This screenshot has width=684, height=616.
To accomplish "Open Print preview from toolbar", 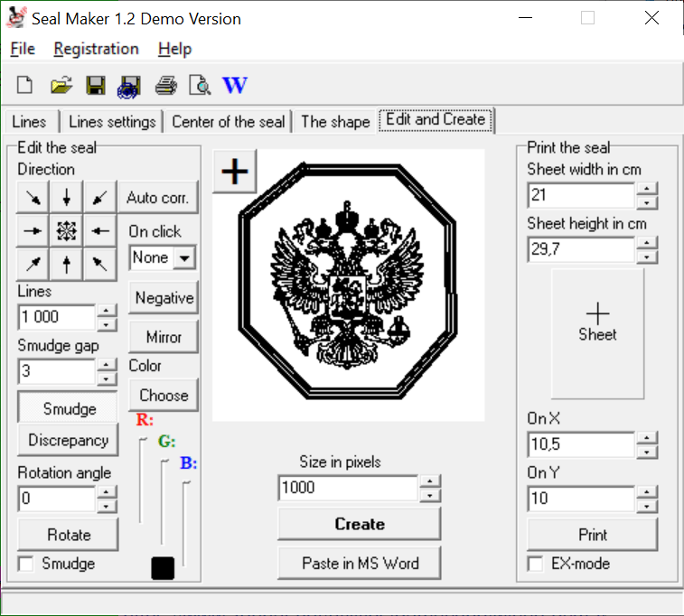I will click(200, 85).
